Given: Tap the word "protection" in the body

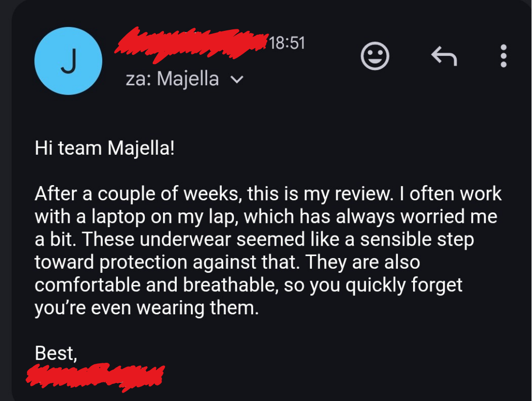Looking at the screenshot, I should coord(144,262).
